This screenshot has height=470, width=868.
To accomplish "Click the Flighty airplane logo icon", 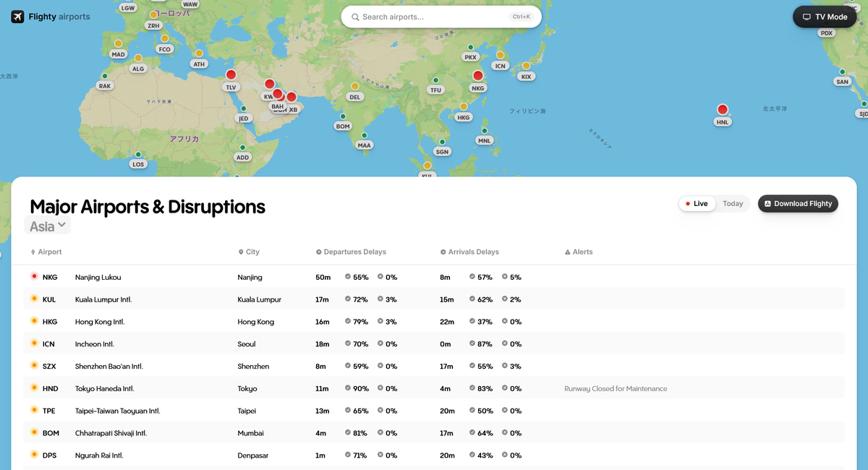I will click(x=17, y=17).
